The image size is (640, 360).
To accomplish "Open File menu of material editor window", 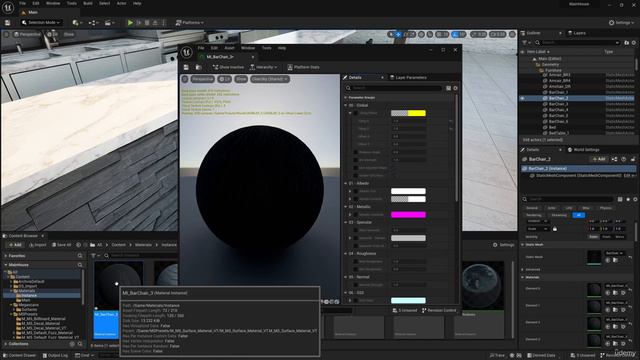I will [201, 48].
